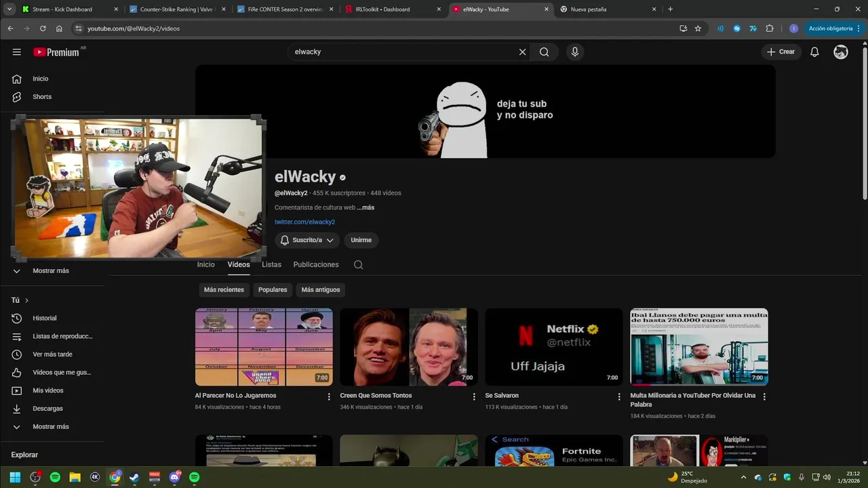Open the Crear menu
The height and width of the screenshot is (488, 868).
[781, 52]
